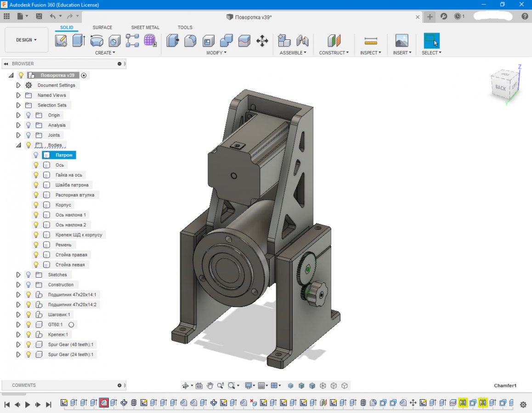
Task: Switch to the SURFACE tab
Action: (x=102, y=28)
